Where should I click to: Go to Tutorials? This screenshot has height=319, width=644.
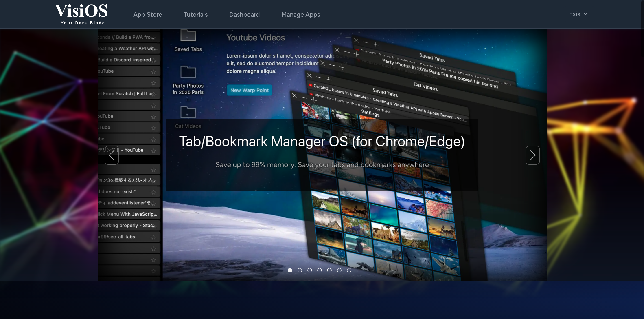195,15
